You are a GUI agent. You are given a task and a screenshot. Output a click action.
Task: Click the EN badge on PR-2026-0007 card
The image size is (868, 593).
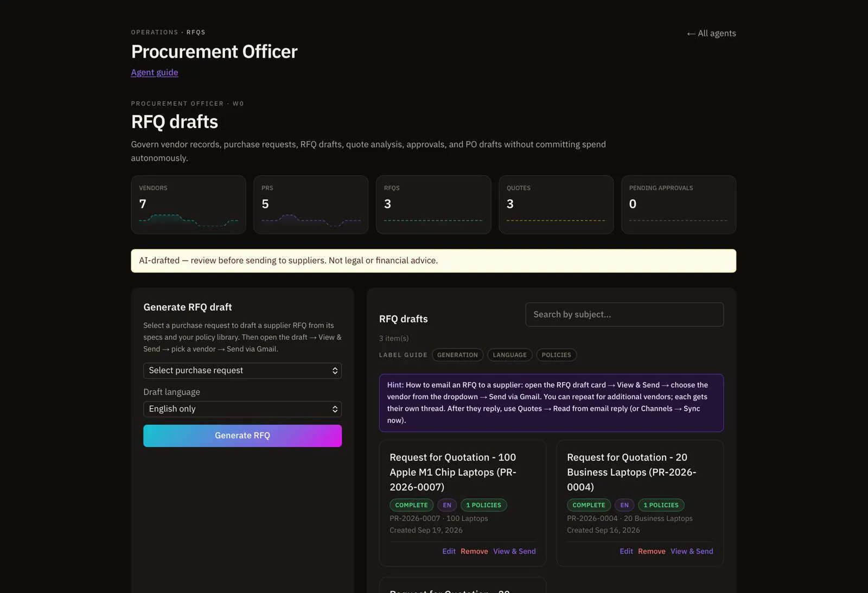[x=447, y=505]
